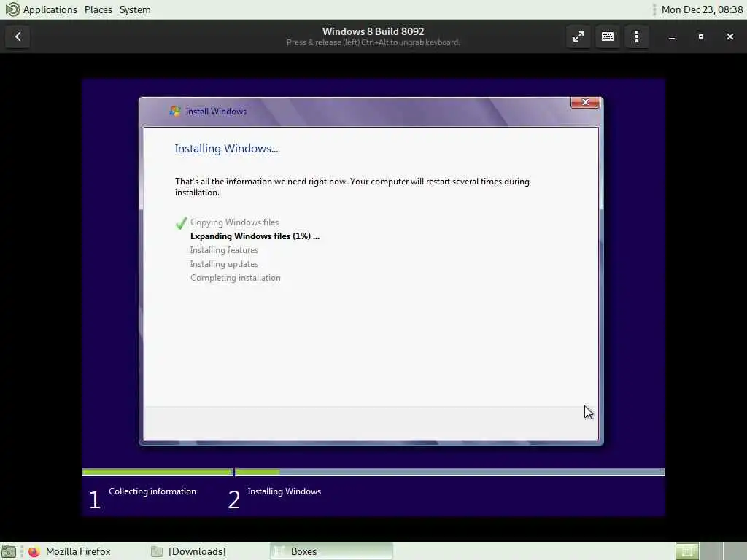Image resolution: width=747 pixels, height=560 pixels.
Task: Switch to Mozilla Firefox in the taskbar
Action: click(x=70, y=551)
